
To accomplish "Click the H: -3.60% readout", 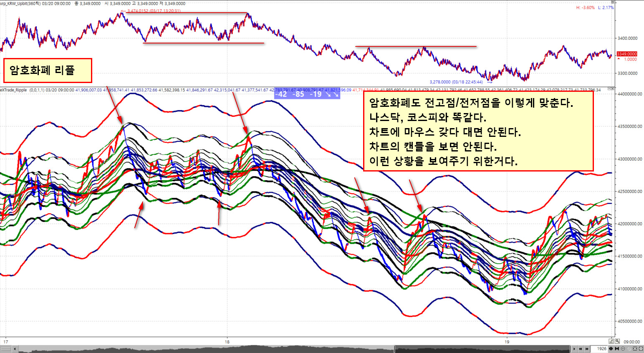I will tap(585, 8).
